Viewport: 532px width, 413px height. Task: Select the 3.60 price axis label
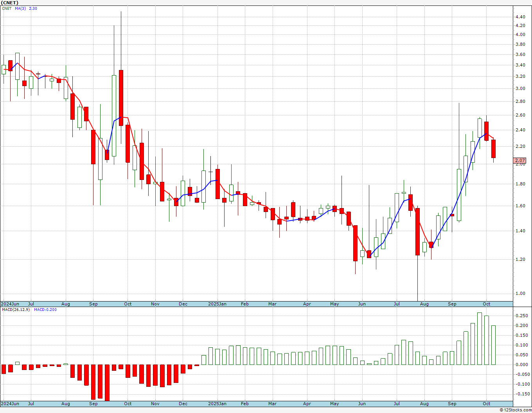520,54
